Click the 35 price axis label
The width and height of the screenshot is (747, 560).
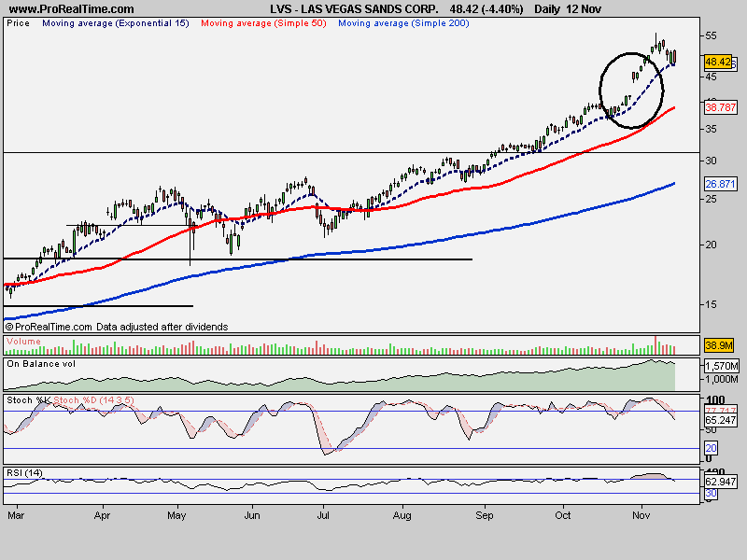tap(711, 129)
